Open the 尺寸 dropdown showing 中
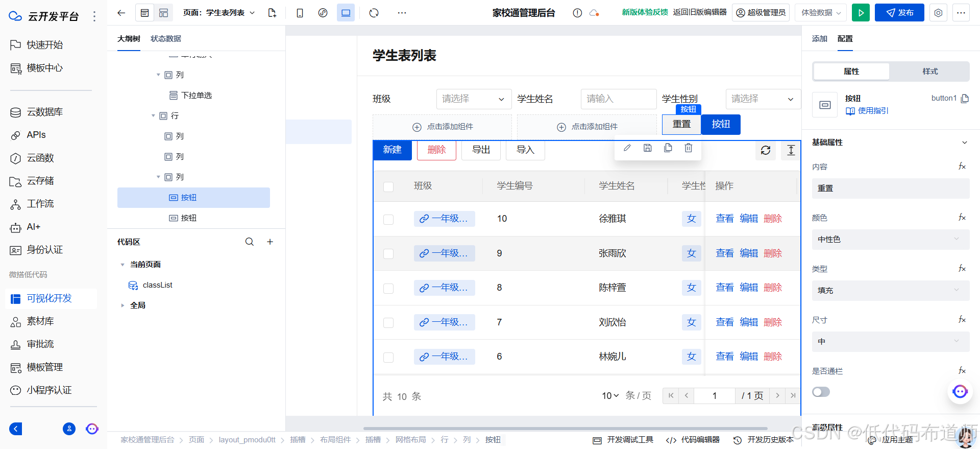Image resolution: width=980 pixels, height=449 pixels. [891, 341]
